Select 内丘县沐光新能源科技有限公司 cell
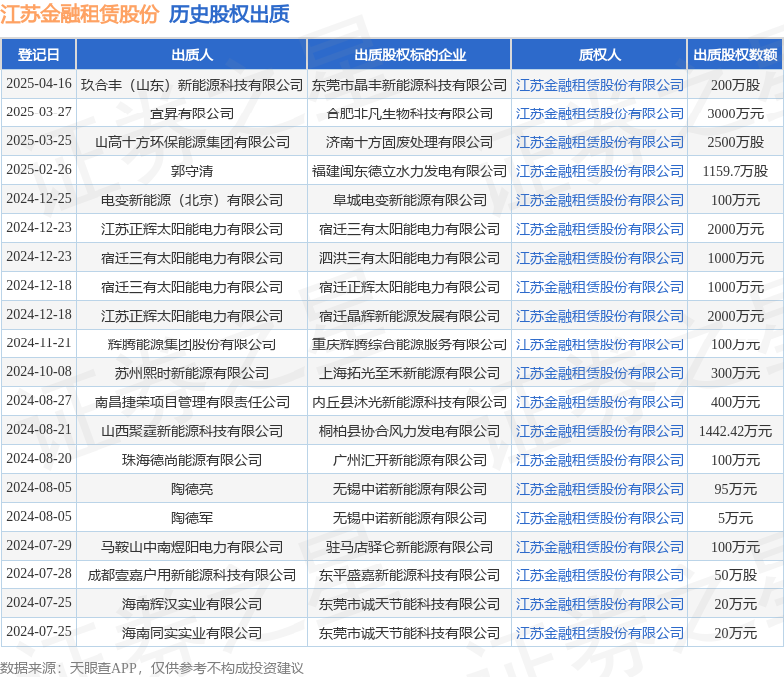The height and width of the screenshot is (677, 784). click(x=410, y=402)
